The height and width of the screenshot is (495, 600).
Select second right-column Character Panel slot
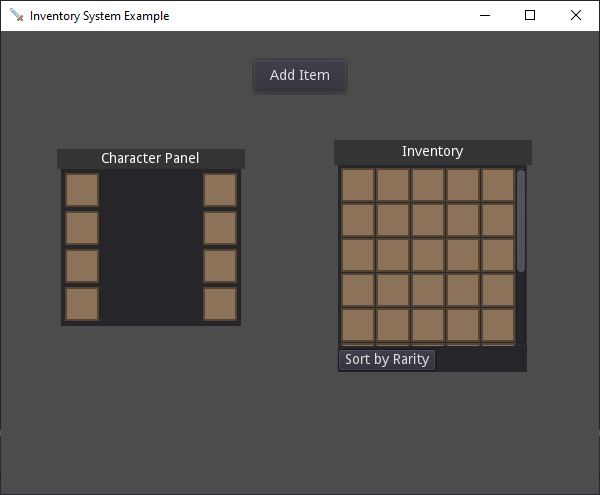click(x=220, y=228)
